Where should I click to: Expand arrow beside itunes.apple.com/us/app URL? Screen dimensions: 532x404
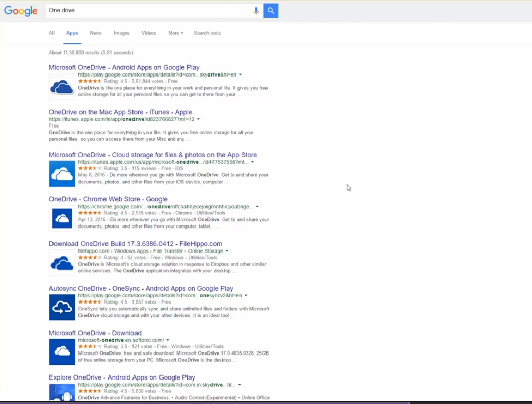tap(252, 162)
